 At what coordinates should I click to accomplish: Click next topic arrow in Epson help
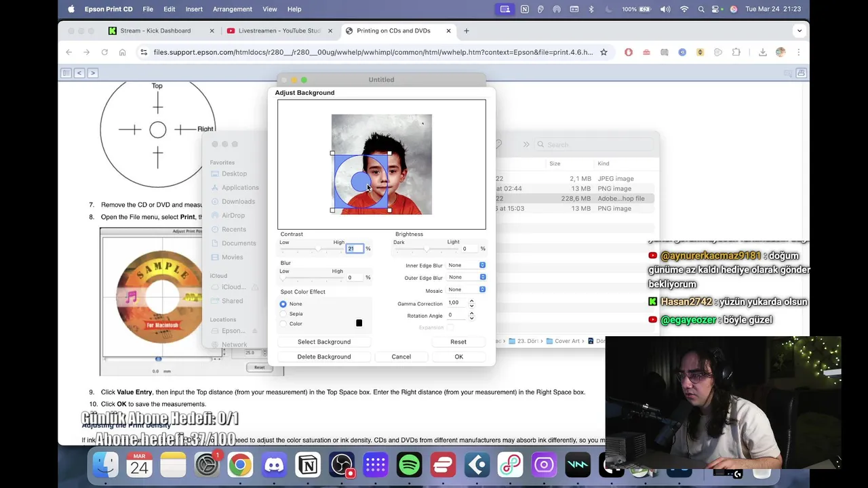93,73
